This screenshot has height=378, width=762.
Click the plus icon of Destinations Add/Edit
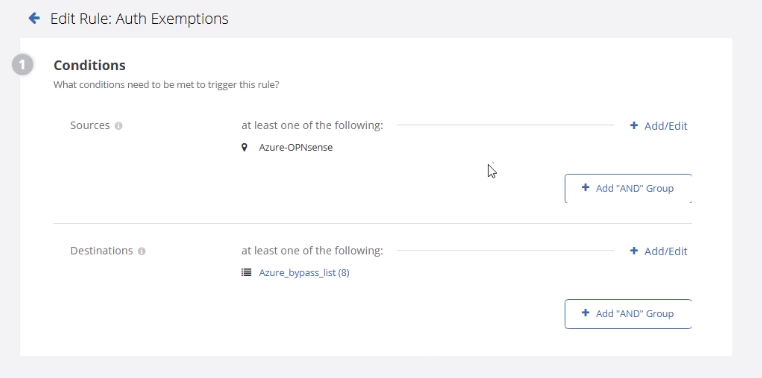coord(634,251)
